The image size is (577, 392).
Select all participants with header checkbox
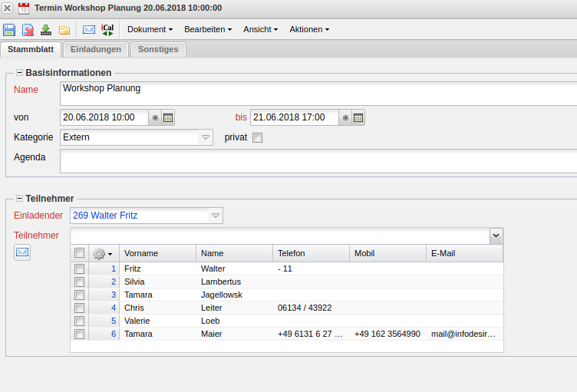(x=79, y=253)
